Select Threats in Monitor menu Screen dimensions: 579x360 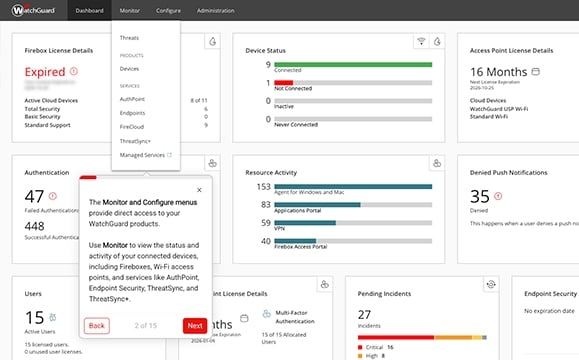tap(129, 38)
